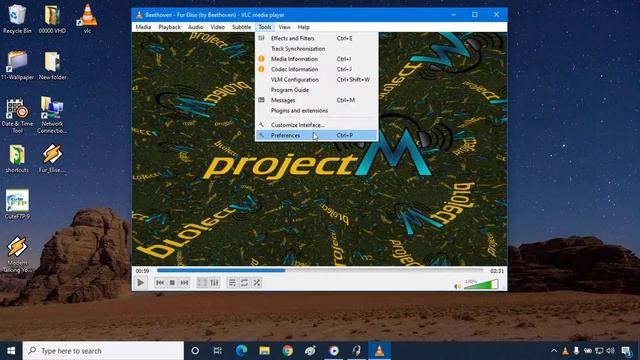The width and height of the screenshot is (640, 360).
Task: Click the playback seek bar
Action: click(x=320, y=270)
